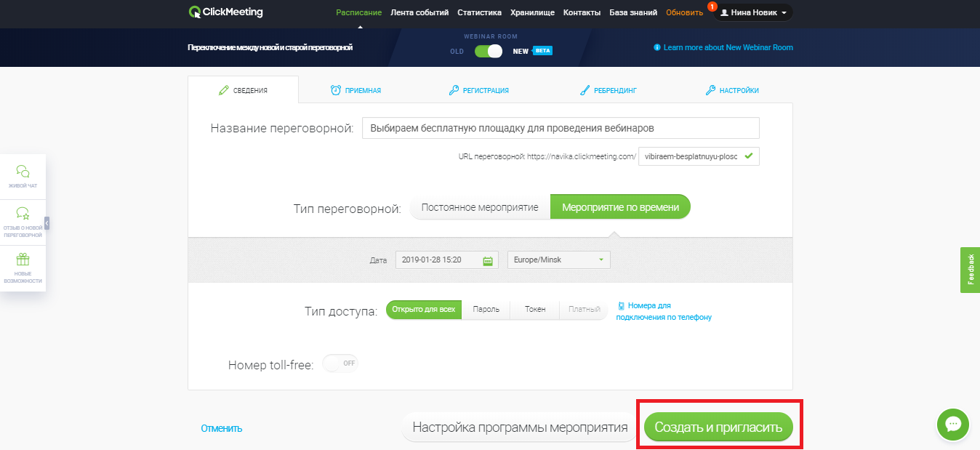Screen dimensions: 980x450
Task: Open the new room feedback sidebar icon
Action: point(23,214)
